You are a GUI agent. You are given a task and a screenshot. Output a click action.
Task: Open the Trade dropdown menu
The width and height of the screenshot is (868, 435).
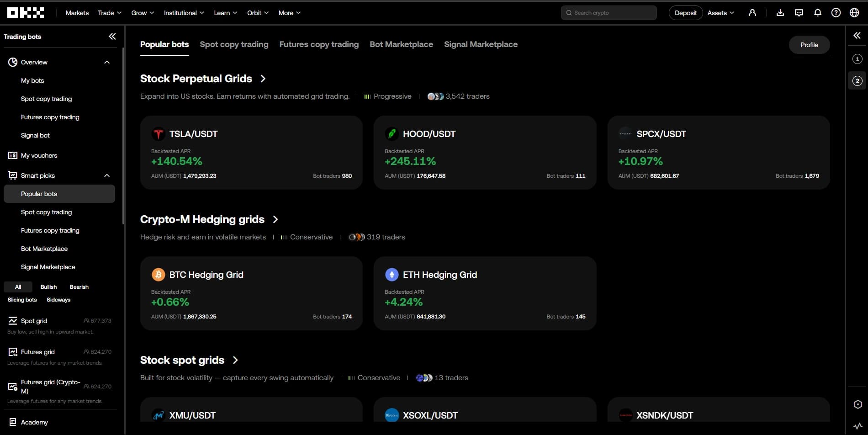[110, 13]
